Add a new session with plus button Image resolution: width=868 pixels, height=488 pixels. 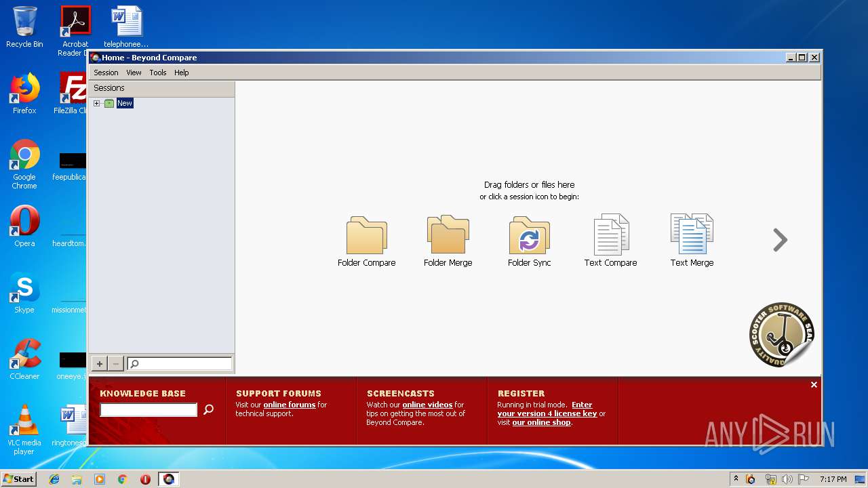click(100, 364)
